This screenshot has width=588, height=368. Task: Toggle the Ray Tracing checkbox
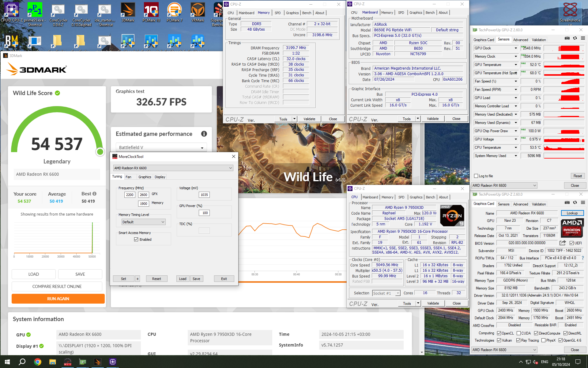pos(518,340)
